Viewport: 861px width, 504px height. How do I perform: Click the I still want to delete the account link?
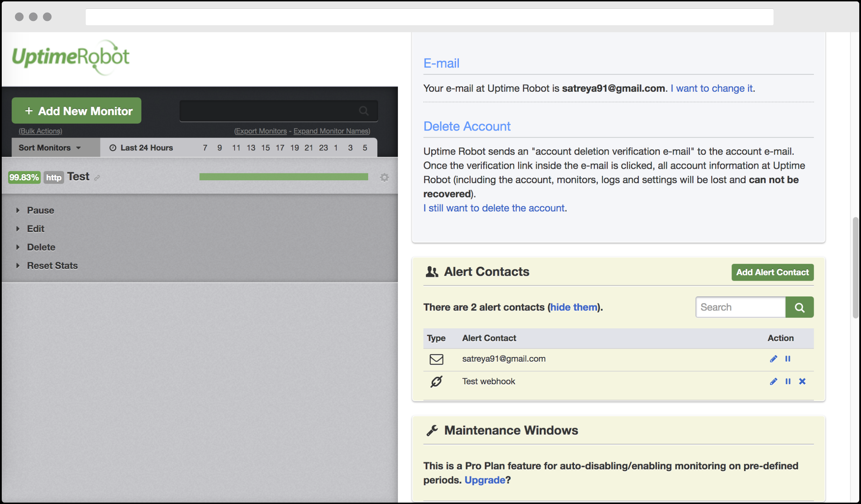coord(494,208)
